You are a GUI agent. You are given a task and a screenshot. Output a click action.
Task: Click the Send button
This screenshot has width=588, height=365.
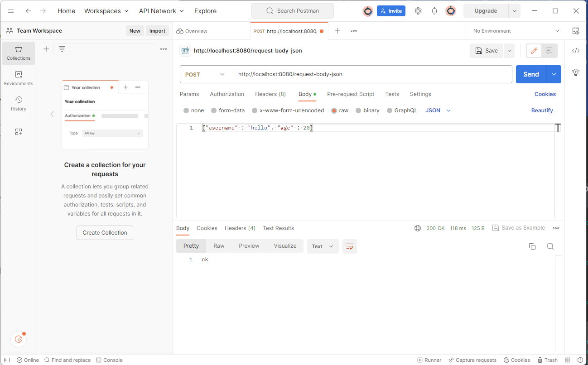[x=531, y=74]
